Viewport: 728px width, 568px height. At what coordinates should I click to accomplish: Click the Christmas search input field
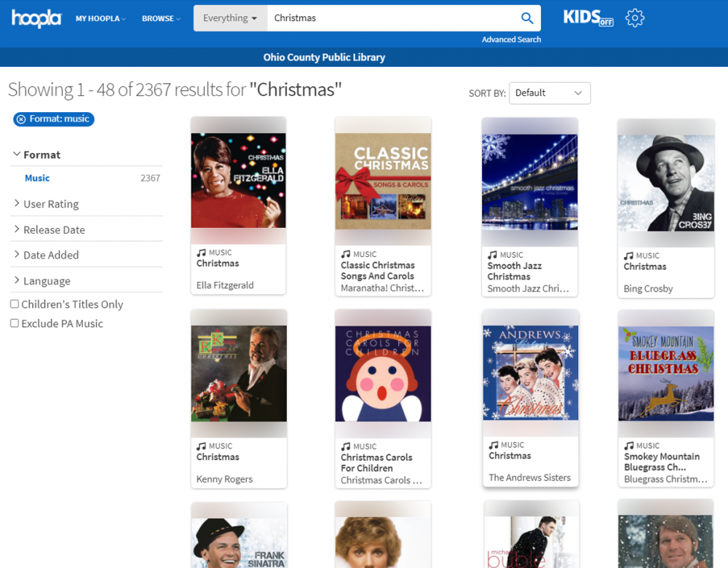tap(390, 18)
